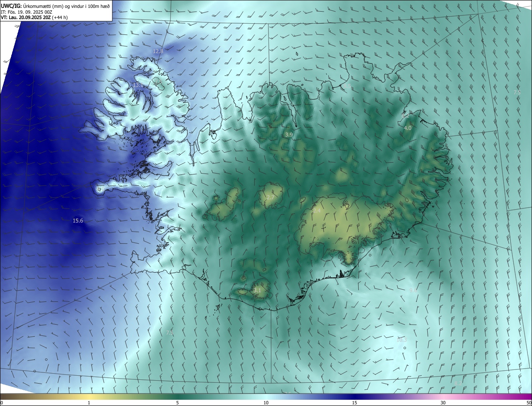Click the 9.6 value off the southeast coast
Screen dimensions: 532x406
[x=413, y=290]
